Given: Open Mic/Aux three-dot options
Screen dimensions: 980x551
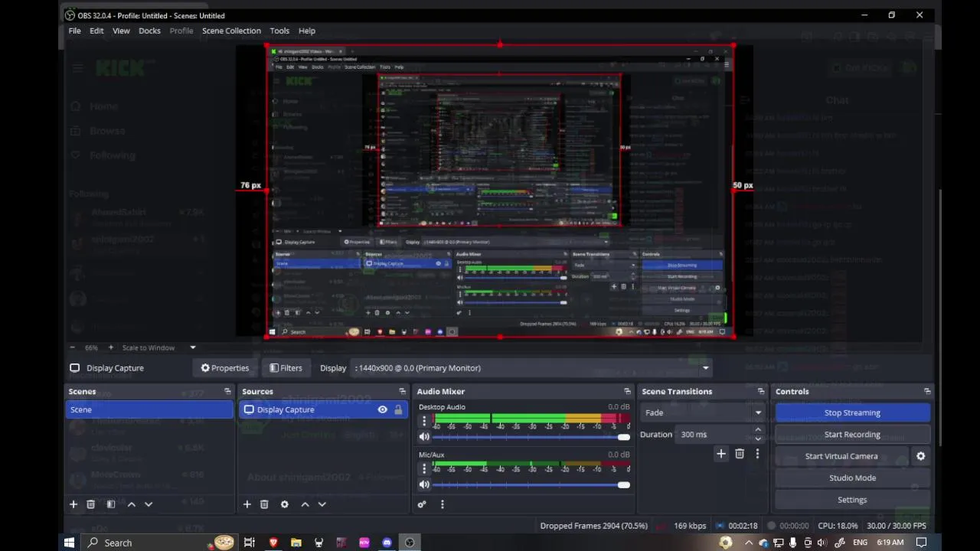Looking at the screenshot, I should point(424,468).
